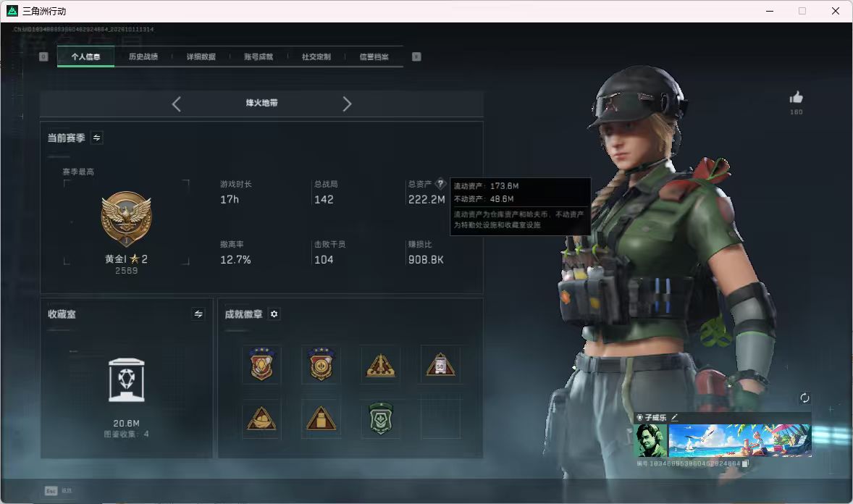The width and height of the screenshot is (853, 504).
Task: Select the bottom-row triangle badge with bottle
Action: pyautogui.click(x=321, y=419)
